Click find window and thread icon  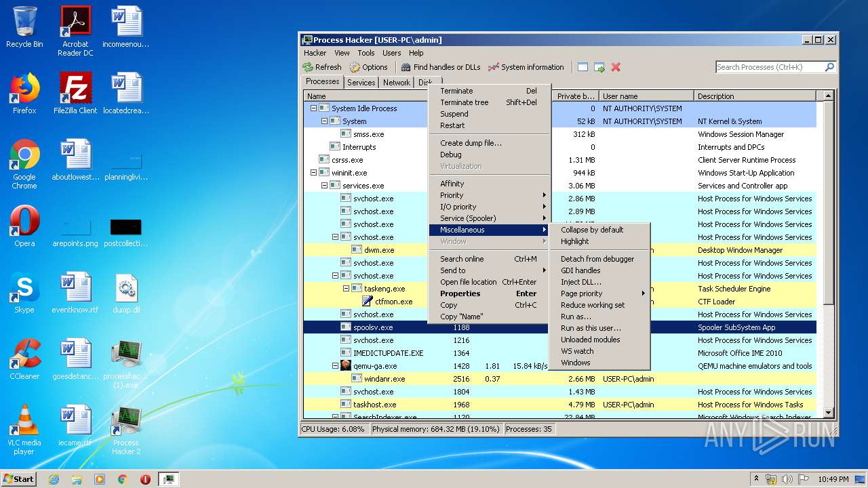[599, 67]
